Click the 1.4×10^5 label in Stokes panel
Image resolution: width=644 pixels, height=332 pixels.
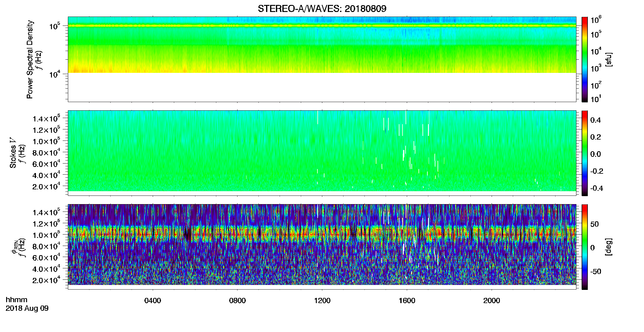46,118
